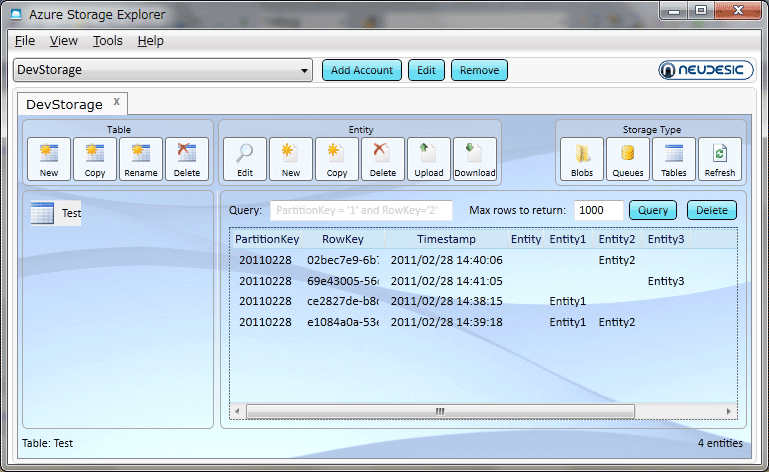Close the DevStorage tab with x
769x472 pixels.
point(117,102)
